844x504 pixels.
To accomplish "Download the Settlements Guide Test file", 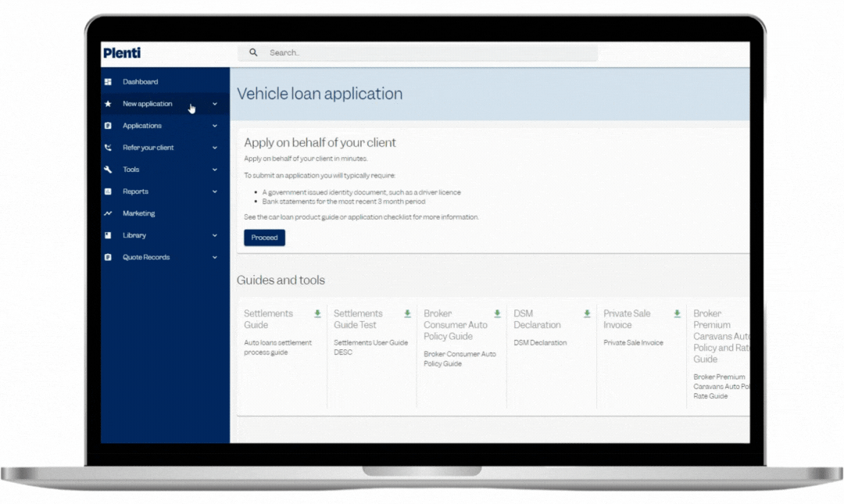I will (407, 313).
